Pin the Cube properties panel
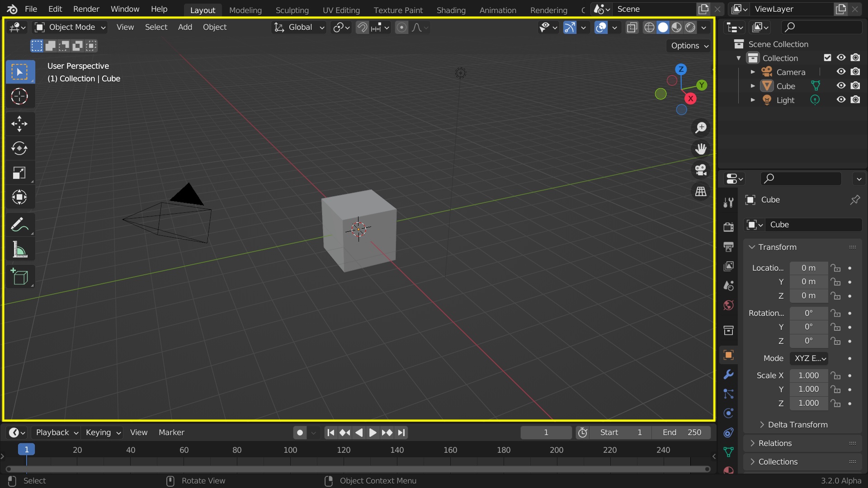Screen dimensions: 868x488 click(x=854, y=200)
